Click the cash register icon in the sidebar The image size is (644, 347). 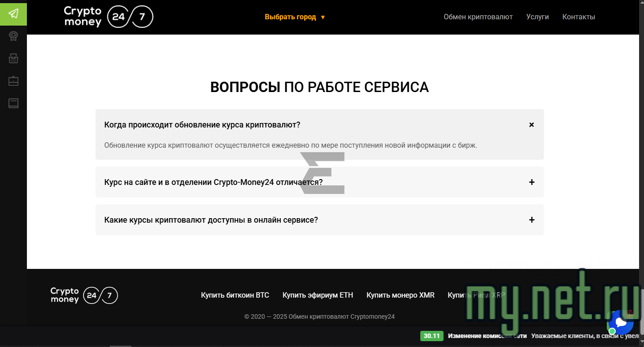pyautogui.click(x=13, y=58)
